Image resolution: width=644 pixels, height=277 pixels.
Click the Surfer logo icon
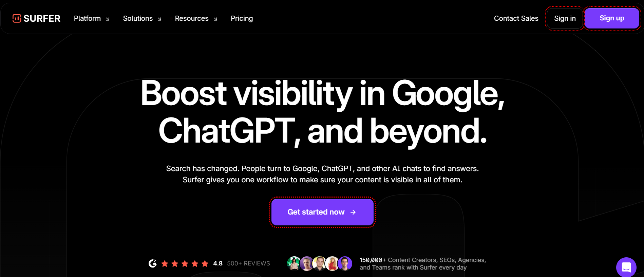pos(17,18)
